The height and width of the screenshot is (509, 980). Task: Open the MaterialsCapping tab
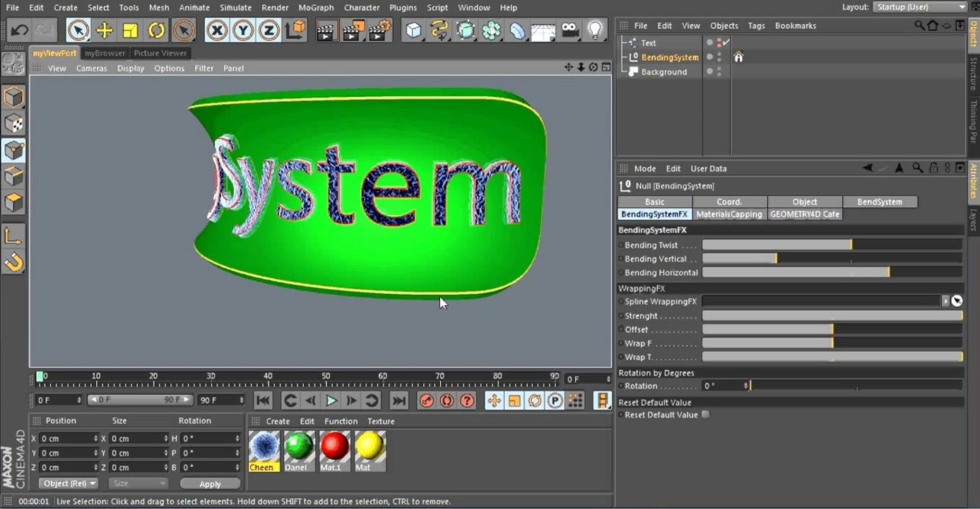(x=729, y=214)
